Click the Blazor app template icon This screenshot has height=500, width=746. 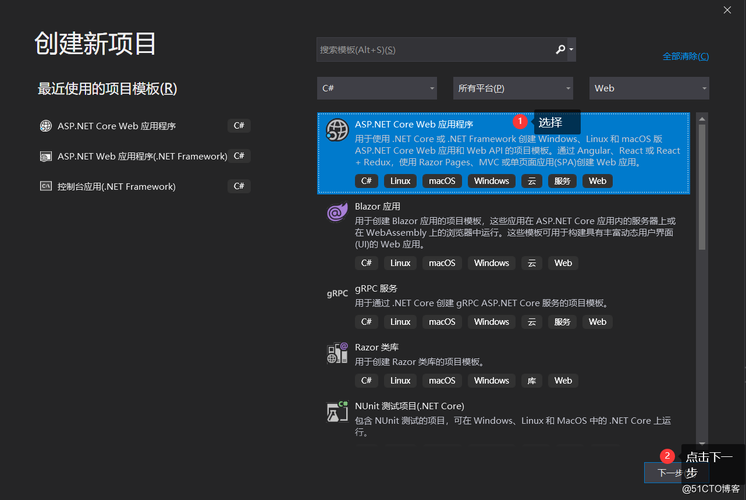pos(337,212)
